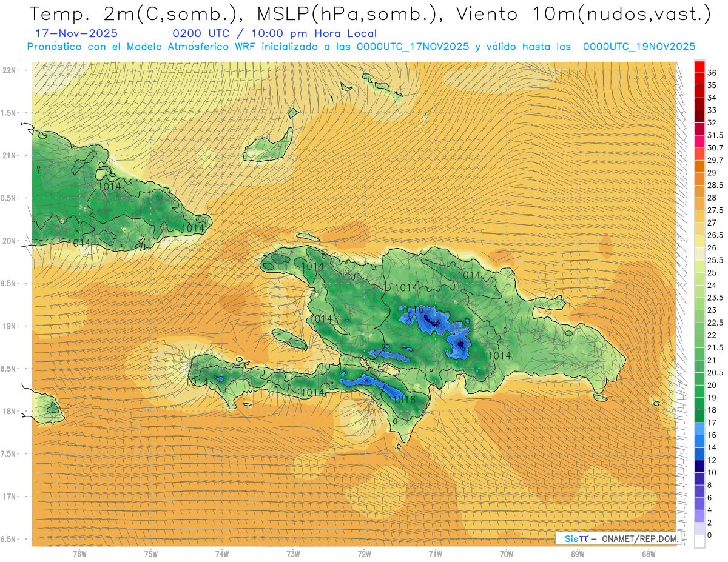
Task: Click the '74W' longitude label
Action: click(222, 554)
